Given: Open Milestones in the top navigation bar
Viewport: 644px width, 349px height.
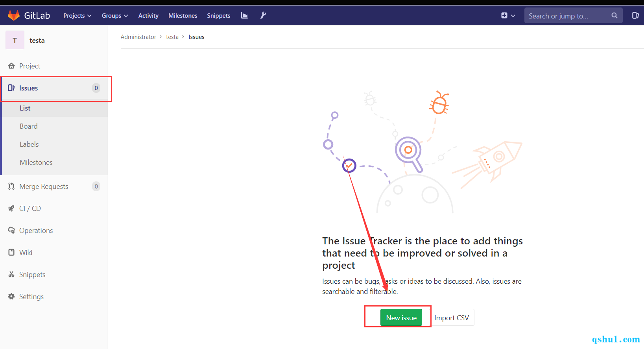Looking at the screenshot, I should 183,16.
